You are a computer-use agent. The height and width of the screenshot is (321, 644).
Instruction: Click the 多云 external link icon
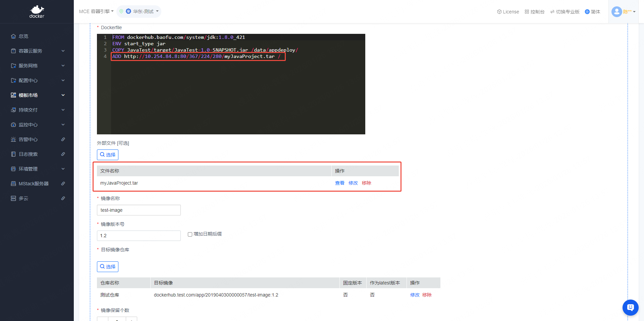63,198
